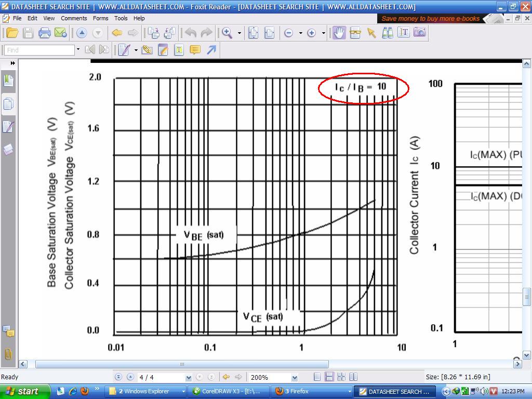The height and width of the screenshot is (399, 532).
Task: Open the Find options dropdown arrow
Action: pyautogui.click(x=78, y=49)
